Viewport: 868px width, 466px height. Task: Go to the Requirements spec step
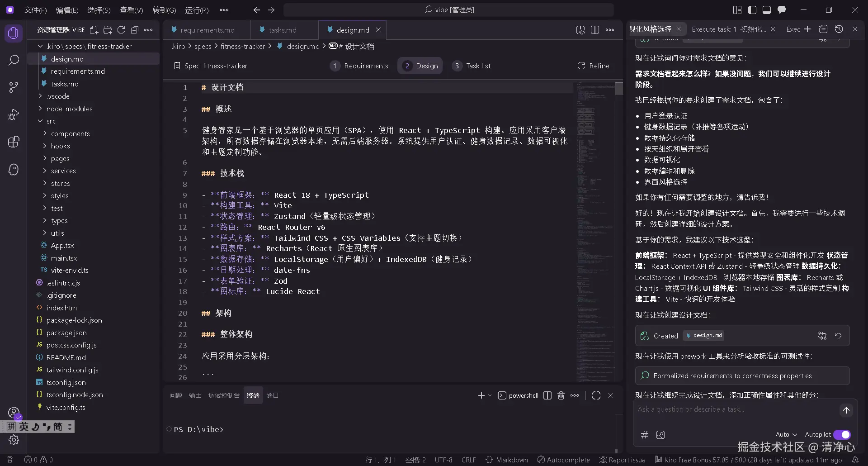click(x=359, y=66)
